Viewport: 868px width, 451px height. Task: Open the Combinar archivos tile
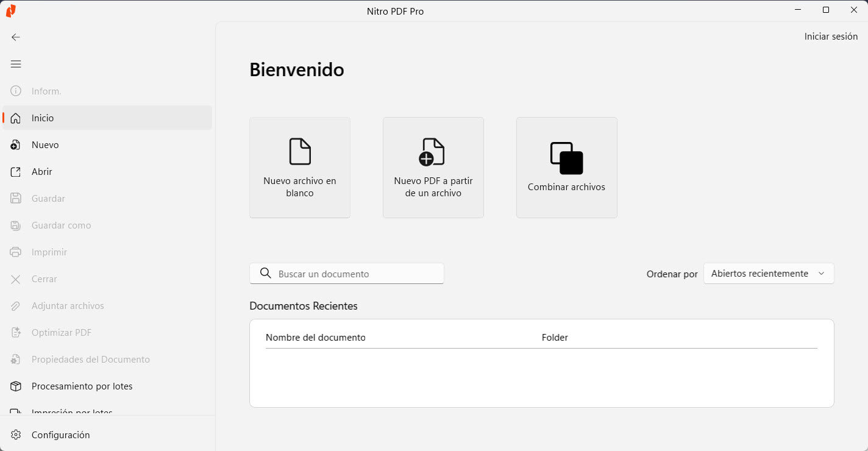coord(567,168)
